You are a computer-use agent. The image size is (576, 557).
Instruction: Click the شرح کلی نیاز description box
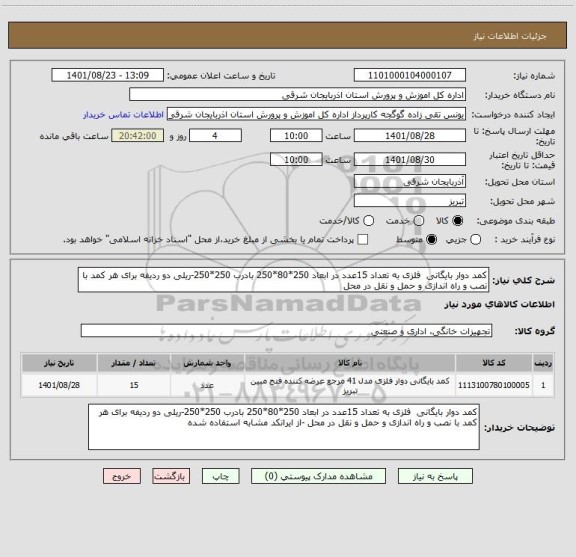284,280
